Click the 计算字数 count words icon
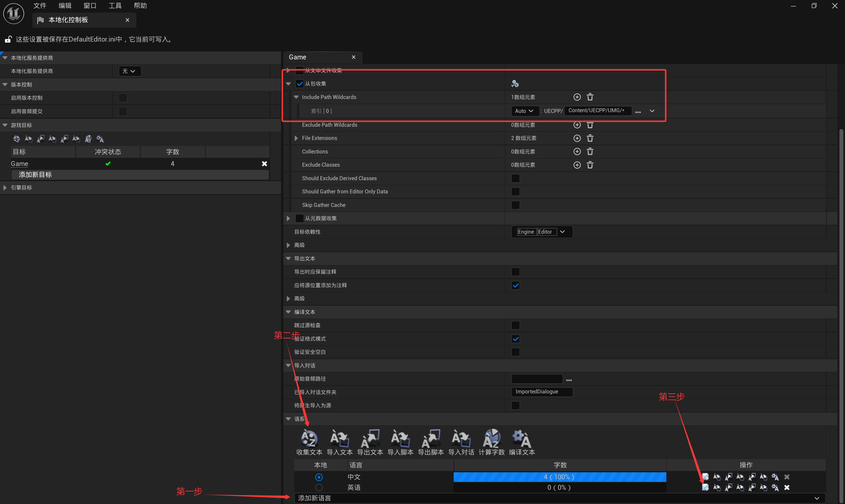This screenshot has height=504, width=845. point(491,438)
